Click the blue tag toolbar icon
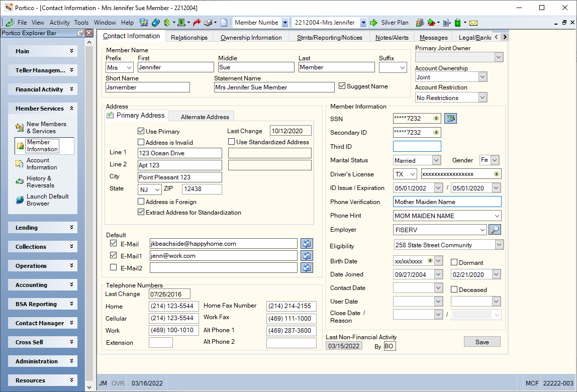Viewport: 577px width, 392px height. pyautogui.click(x=156, y=23)
